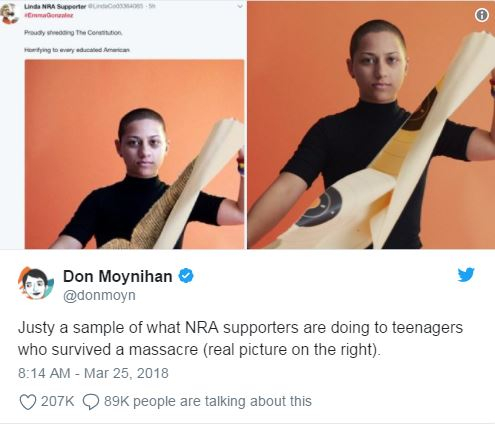Click the blue verified badge
Image resolution: width=495 pixels, height=429 pixels.
(x=186, y=276)
